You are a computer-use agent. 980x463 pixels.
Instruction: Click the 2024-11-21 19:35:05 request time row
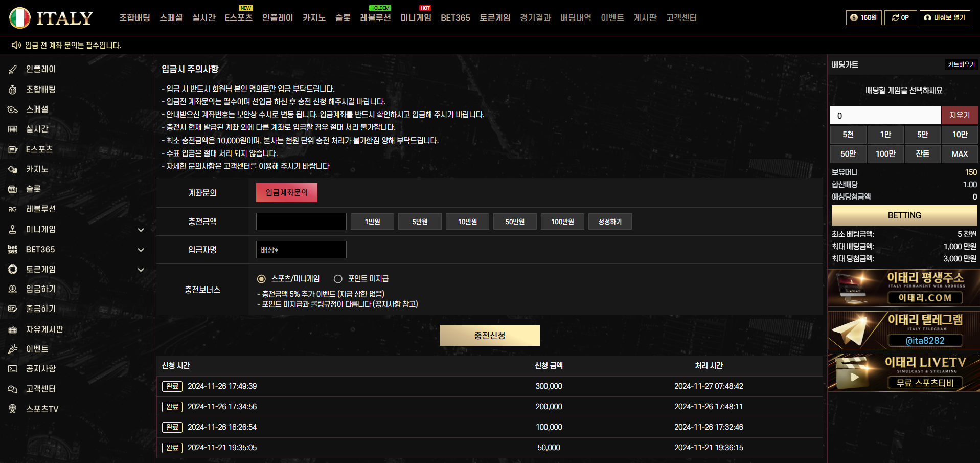(x=222, y=448)
